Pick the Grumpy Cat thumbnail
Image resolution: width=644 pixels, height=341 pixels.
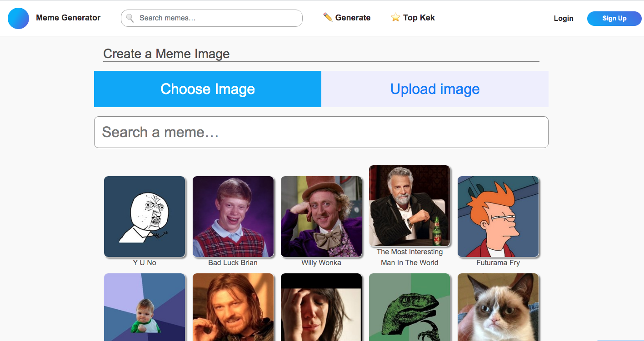[x=498, y=307]
